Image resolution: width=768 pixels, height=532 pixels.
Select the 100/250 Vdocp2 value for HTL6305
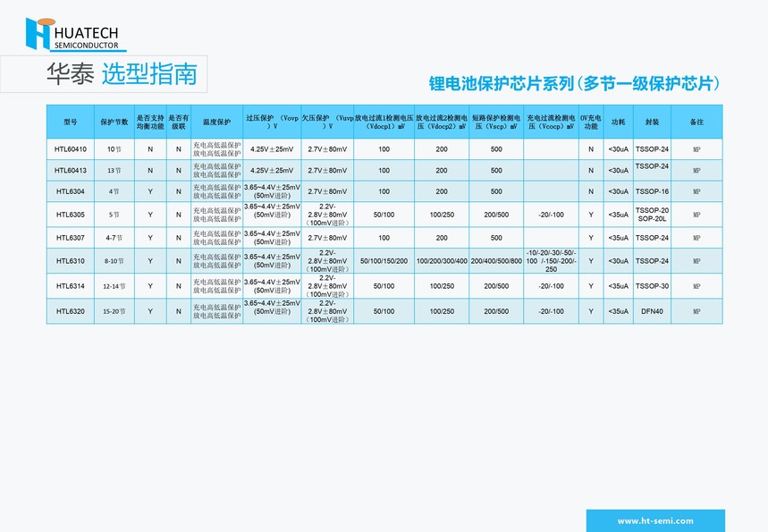[442, 215]
